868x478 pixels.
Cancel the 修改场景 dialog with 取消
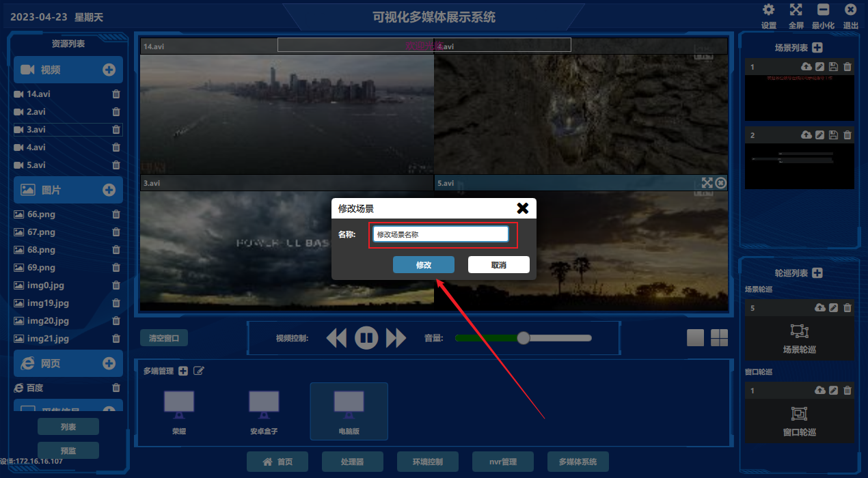click(499, 265)
